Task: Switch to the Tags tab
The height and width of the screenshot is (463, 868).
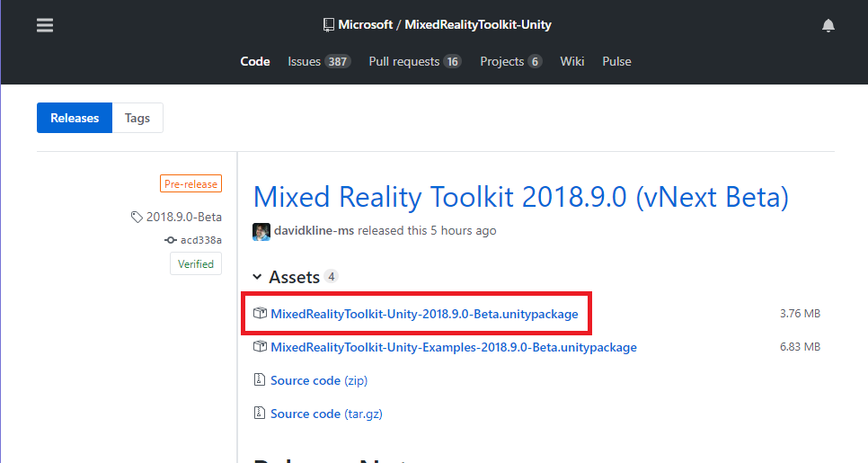Action: coord(137,118)
